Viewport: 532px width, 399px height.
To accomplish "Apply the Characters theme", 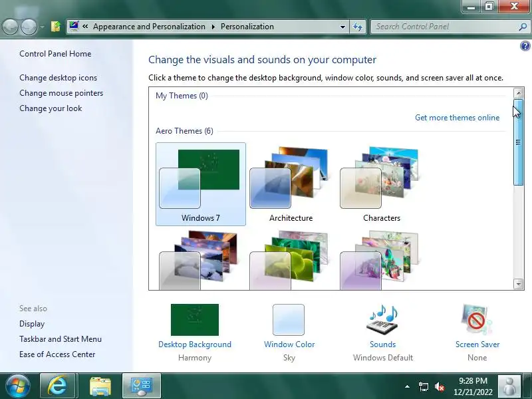I will pos(381,184).
